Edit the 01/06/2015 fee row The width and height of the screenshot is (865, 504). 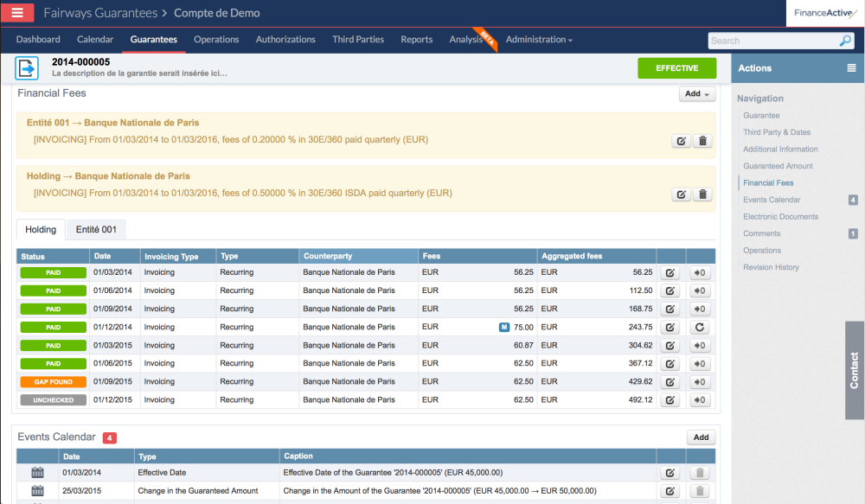click(x=670, y=364)
